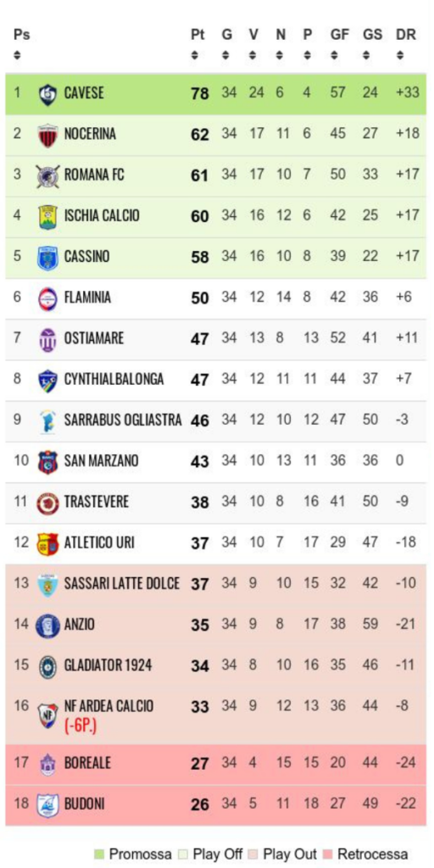The height and width of the screenshot is (868, 434).
Task: Click the Cavese team crest
Action: (x=47, y=93)
